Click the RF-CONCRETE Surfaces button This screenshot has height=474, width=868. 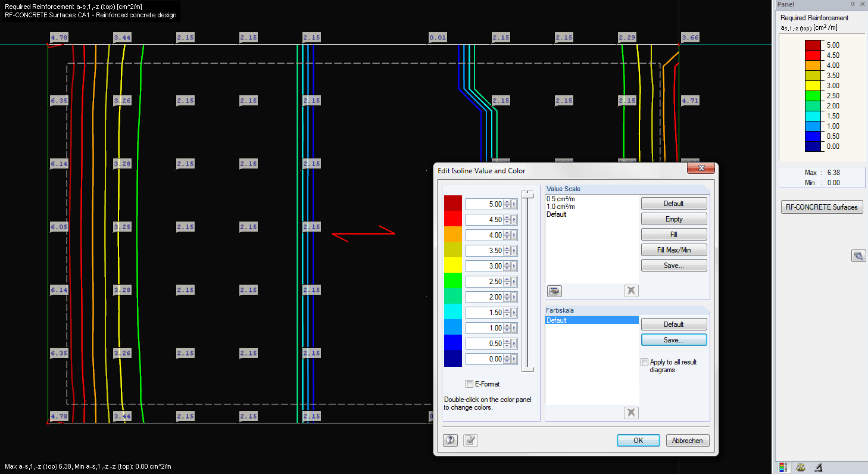coord(822,207)
